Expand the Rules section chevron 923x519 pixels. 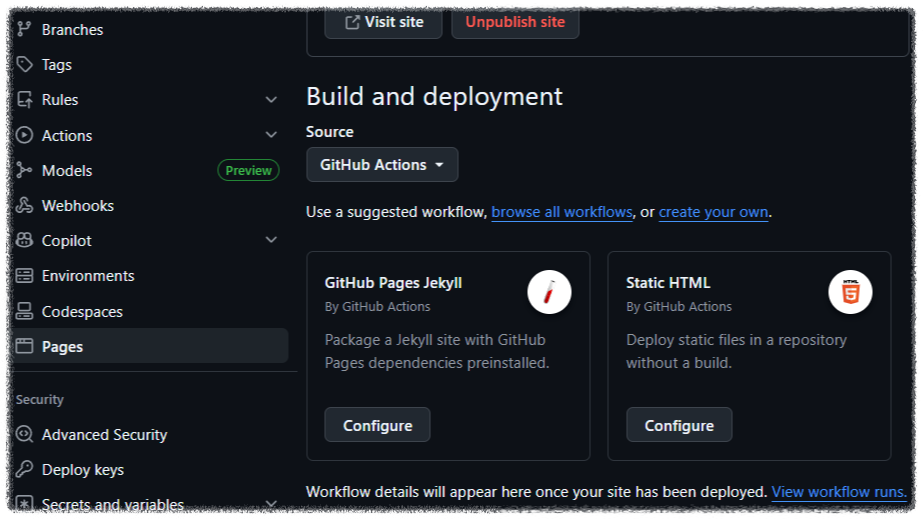[x=271, y=99]
